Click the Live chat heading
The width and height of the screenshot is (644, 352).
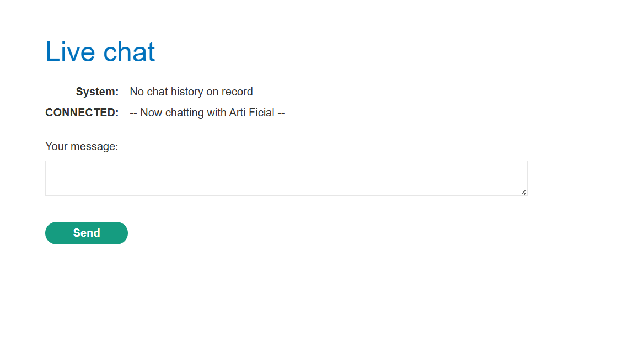[100, 52]
